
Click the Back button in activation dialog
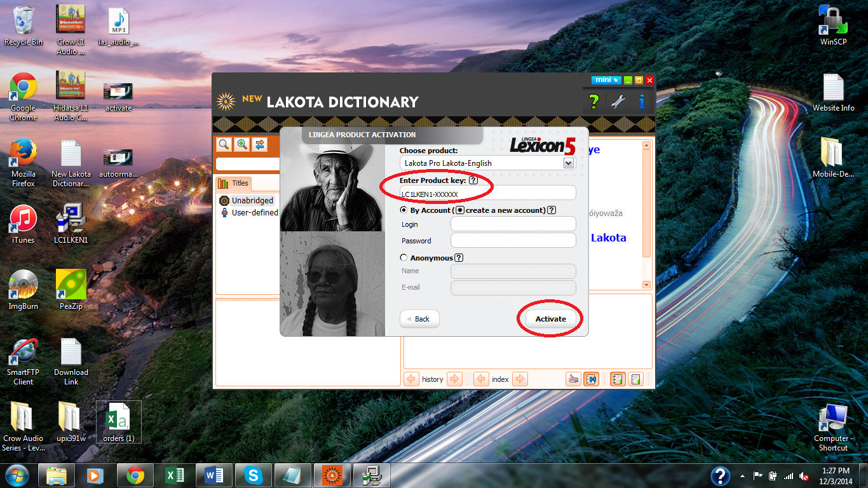[419, 319]
